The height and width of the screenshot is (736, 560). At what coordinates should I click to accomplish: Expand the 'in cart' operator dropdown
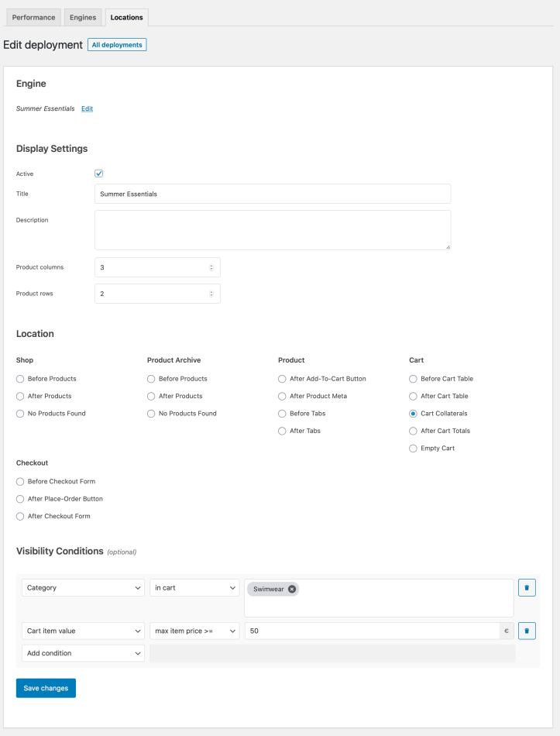click(194, 588)
